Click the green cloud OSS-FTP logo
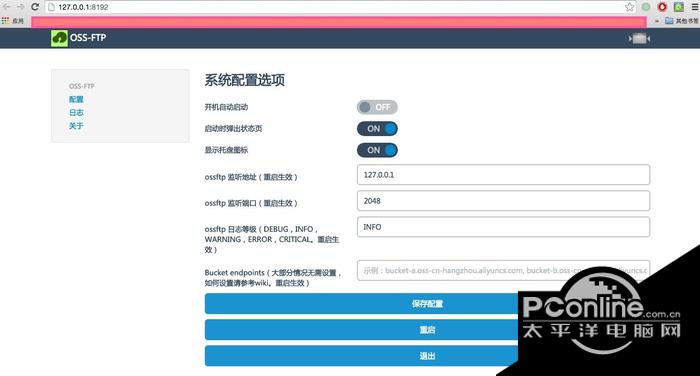 tap(59, 38)
